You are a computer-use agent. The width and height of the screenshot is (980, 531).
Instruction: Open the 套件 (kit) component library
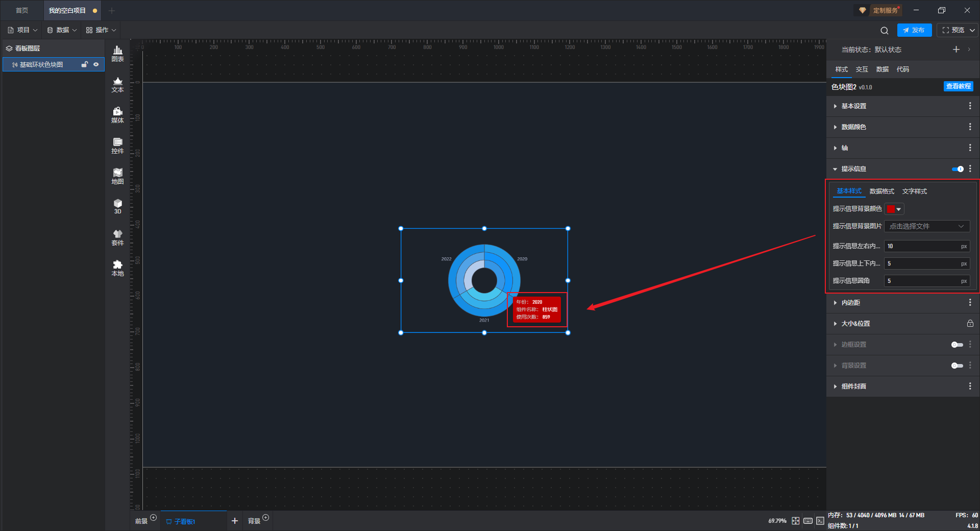pos(117,237)
